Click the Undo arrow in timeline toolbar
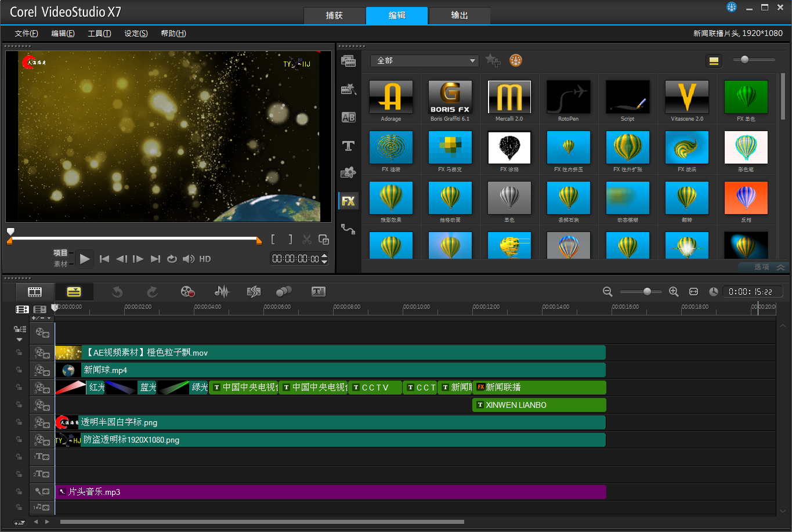This screenshot has height=532, width=792. point(117,292)
